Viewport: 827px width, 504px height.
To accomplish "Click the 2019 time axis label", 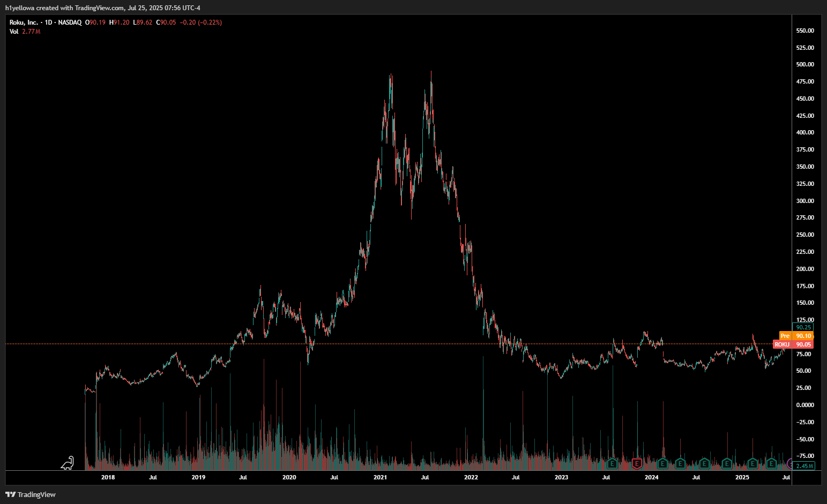I will point(198,477).
